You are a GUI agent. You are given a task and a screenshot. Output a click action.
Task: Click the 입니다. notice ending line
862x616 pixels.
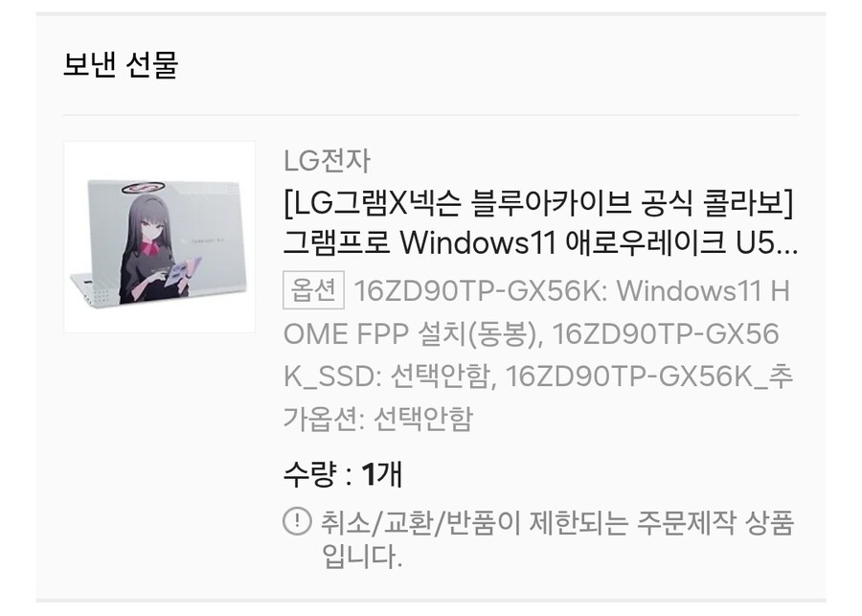pyautogui.click(x=362, y=557)
